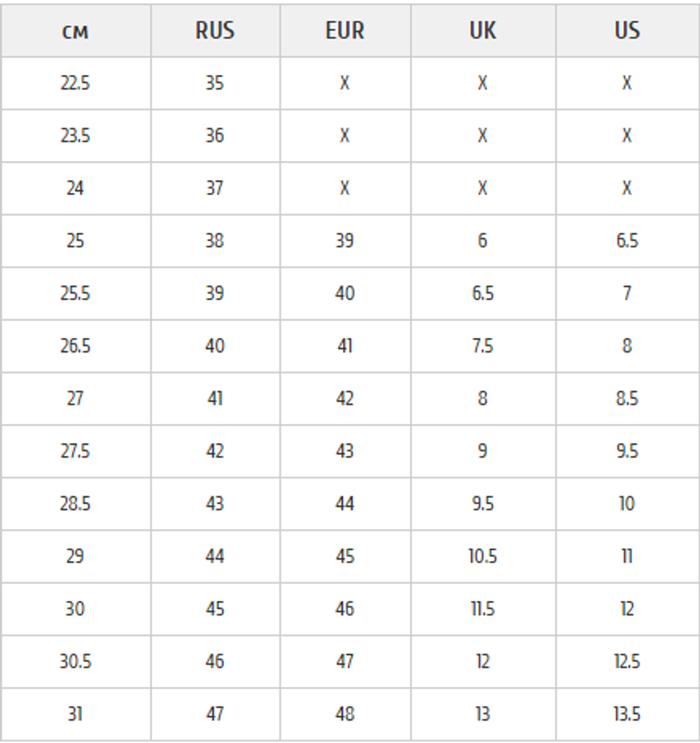Click US size 12.5 cell
This screenshot has width=700, height=743.
coord(626,661)
